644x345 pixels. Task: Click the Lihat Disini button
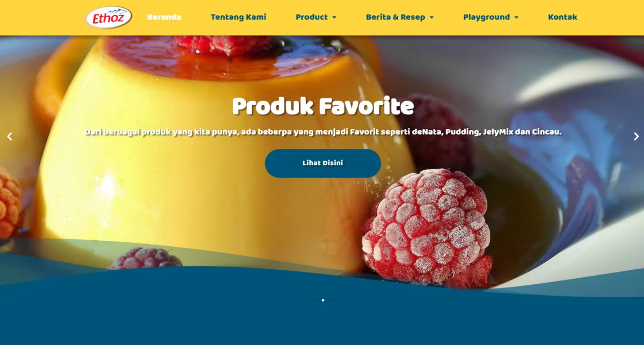[x=323, y=163]
